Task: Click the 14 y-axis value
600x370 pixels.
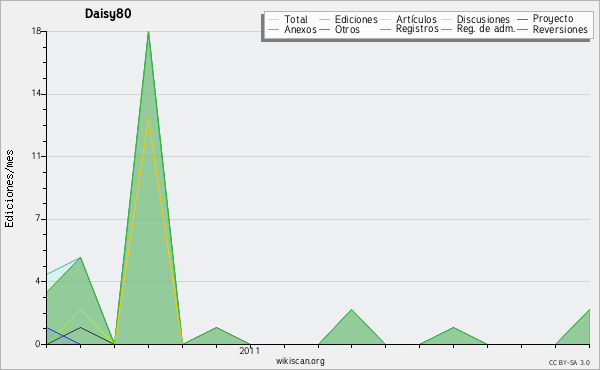Action: (x=36, y=94)
